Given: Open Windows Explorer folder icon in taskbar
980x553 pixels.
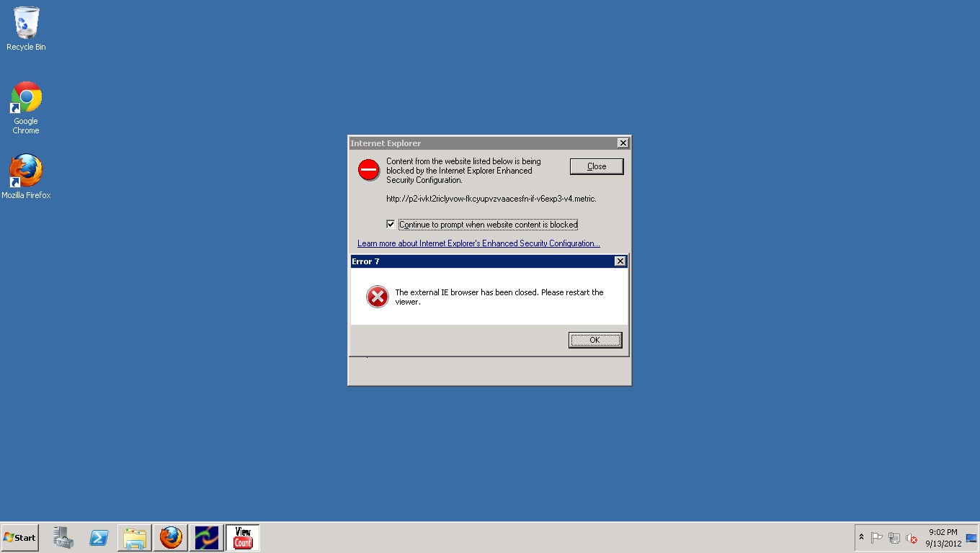Looking at the screenshot, I should pyautogui.click(x=135, y=537).
